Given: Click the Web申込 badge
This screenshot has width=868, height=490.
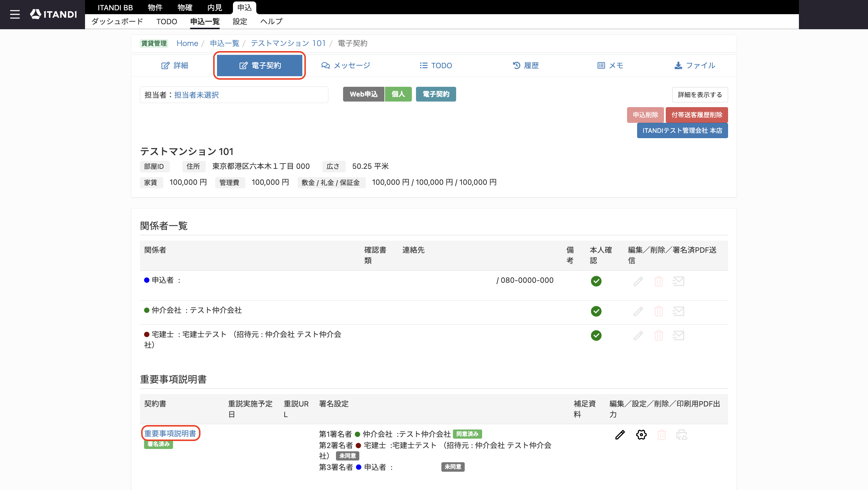Looking at the screenshot, I should [363, 94].
